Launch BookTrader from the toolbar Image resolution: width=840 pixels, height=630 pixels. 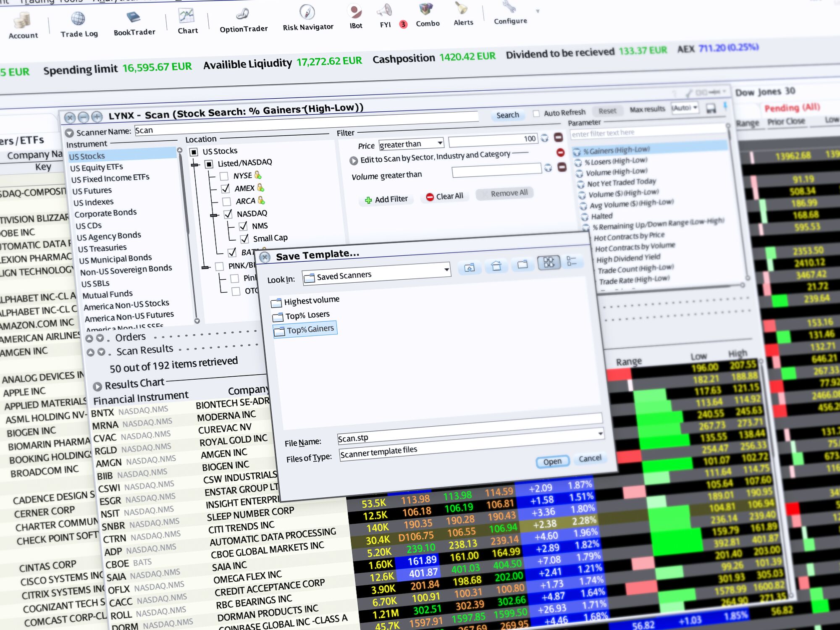(x=134, y=23)
